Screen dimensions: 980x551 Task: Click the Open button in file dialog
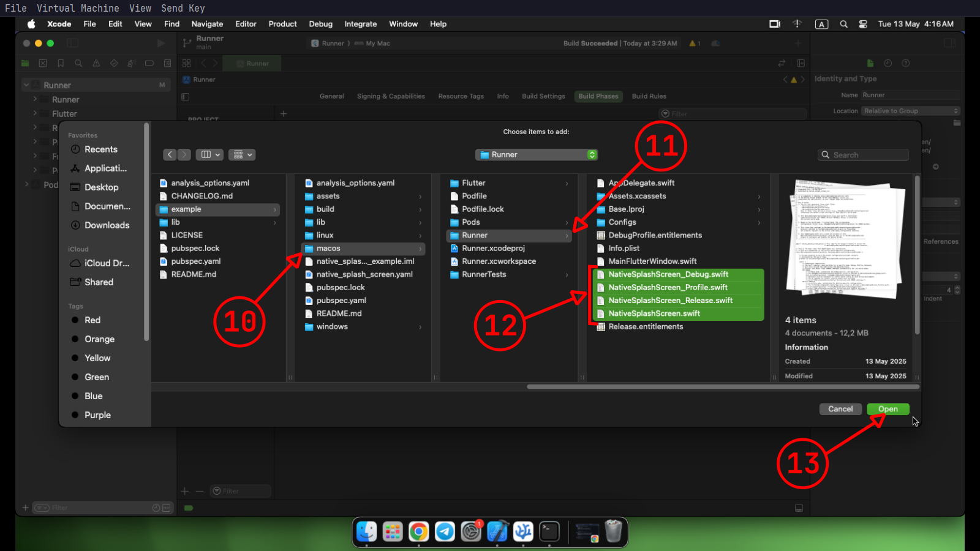pyautogui.click(x=888, y=409)
